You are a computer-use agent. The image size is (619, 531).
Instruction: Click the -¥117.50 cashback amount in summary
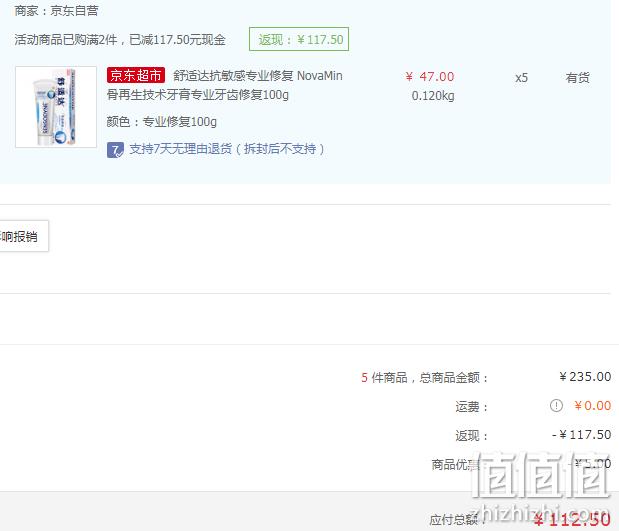pos(581,435)
